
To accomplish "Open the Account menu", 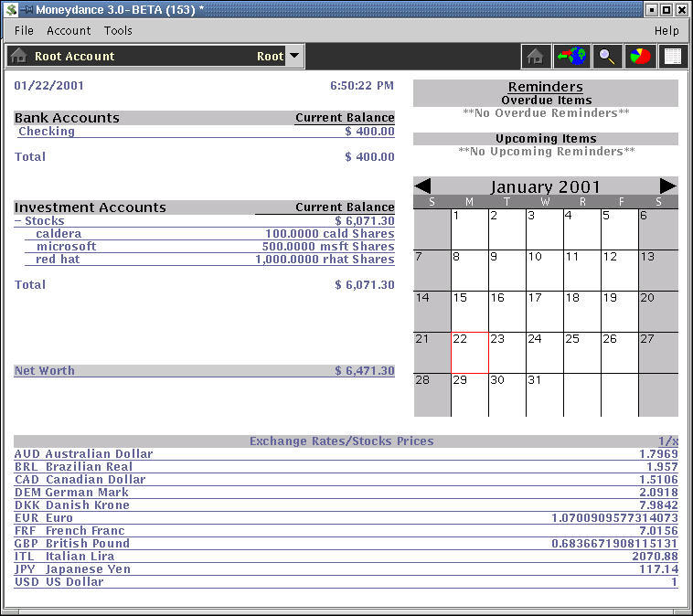I will [69, 30].
